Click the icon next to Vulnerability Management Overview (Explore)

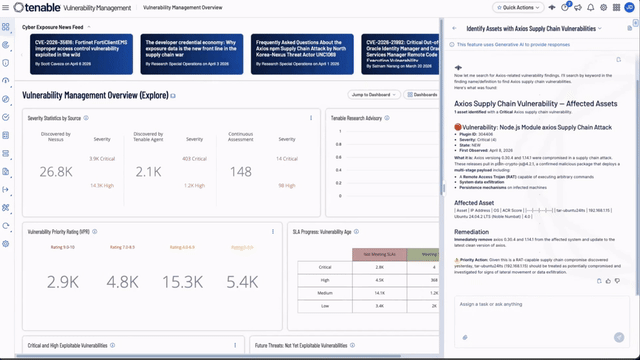pyautogui.click(x=173, y=96)
